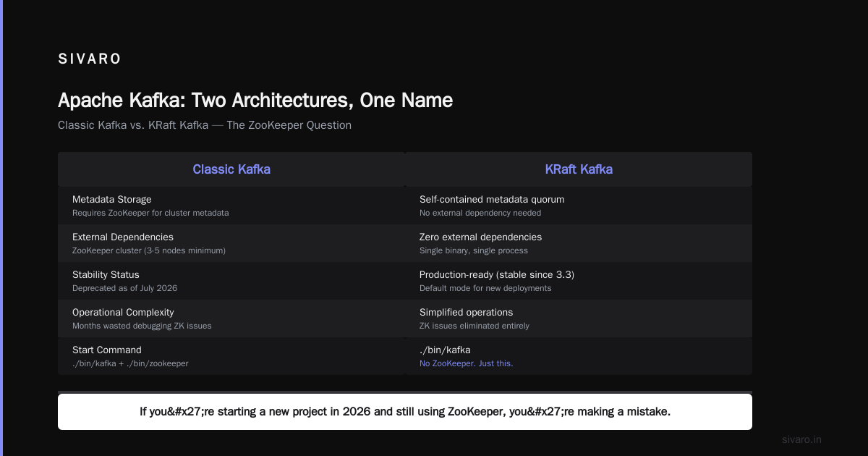Viewport: 868px width, 456px height.
Task: Click './bin/kafka + ./bin/zookeeper' command text
Action: pyautogui.click(x=130, y=363)
